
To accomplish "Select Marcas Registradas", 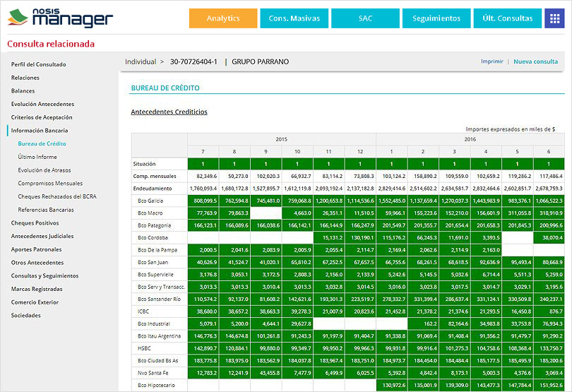I will click(37, 289).
